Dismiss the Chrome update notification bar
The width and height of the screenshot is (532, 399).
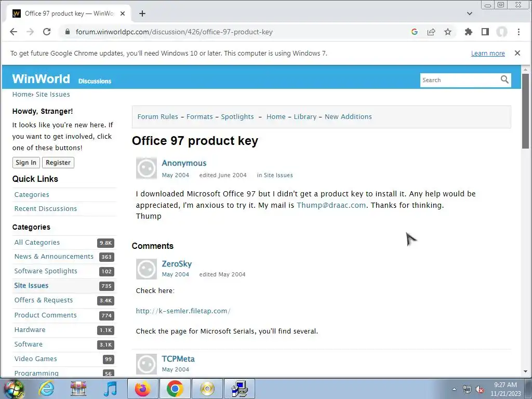tap(517, 53)
